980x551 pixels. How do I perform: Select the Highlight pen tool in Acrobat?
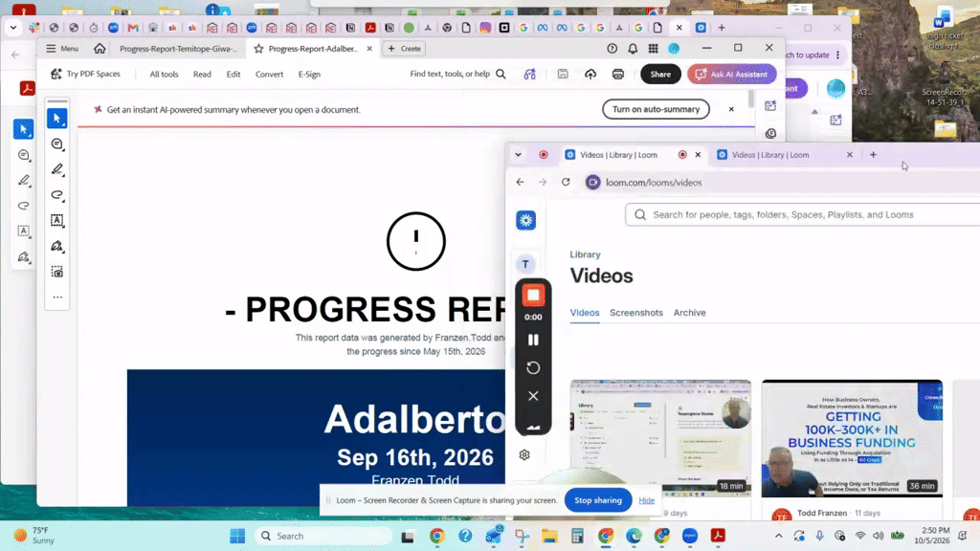[57, 169]
